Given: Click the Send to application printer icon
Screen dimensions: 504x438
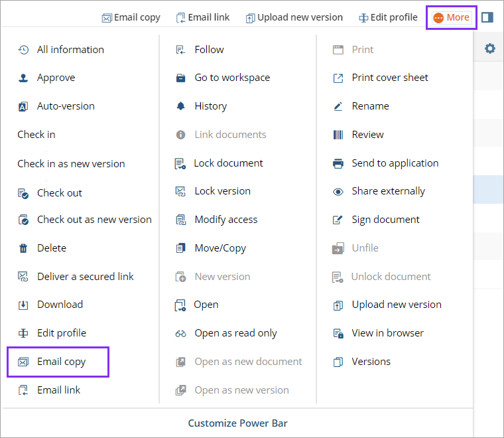Looking at the screenshot, I should click(338, 163).
